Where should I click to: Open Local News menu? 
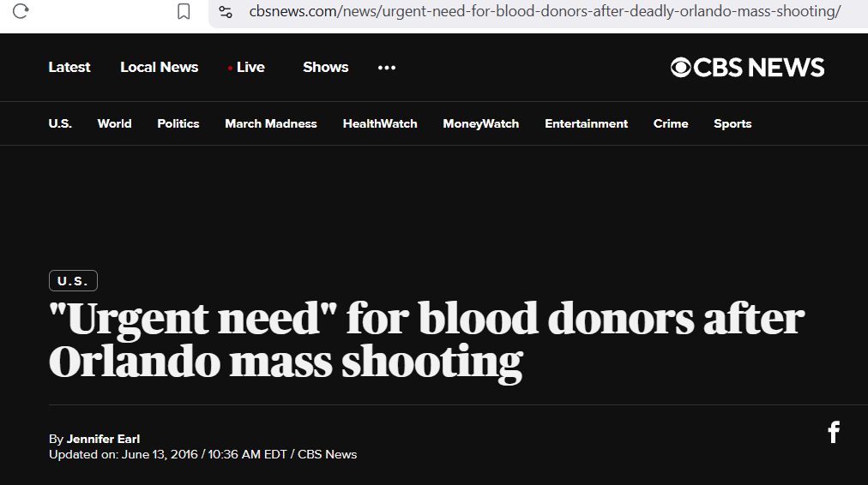tap(159, 67)
